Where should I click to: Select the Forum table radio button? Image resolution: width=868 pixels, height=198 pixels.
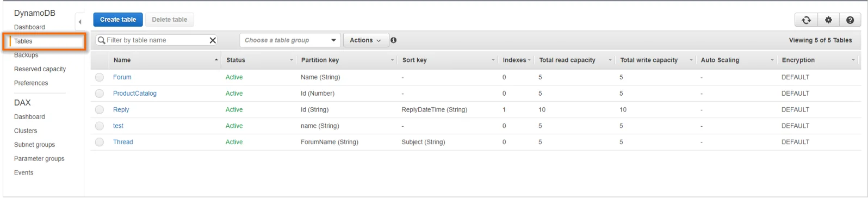[100, 77]
